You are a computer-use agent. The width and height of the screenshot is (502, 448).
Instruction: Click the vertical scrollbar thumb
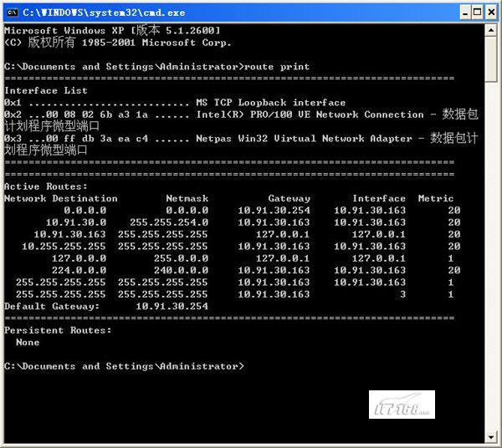tap(491, 59)
